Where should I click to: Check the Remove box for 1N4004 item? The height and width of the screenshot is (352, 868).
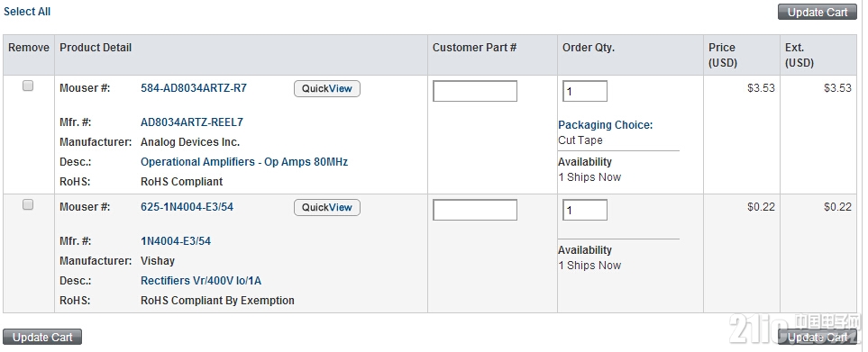(28, 204)
